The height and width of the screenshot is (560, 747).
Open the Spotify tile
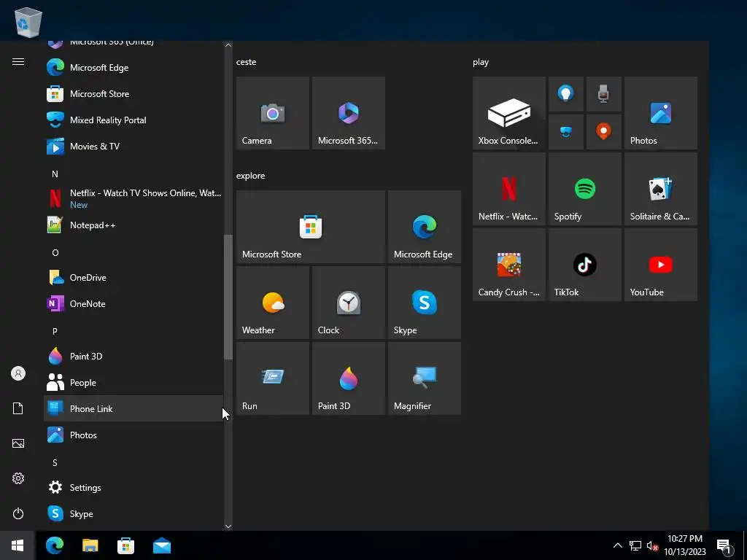point(585,189)
